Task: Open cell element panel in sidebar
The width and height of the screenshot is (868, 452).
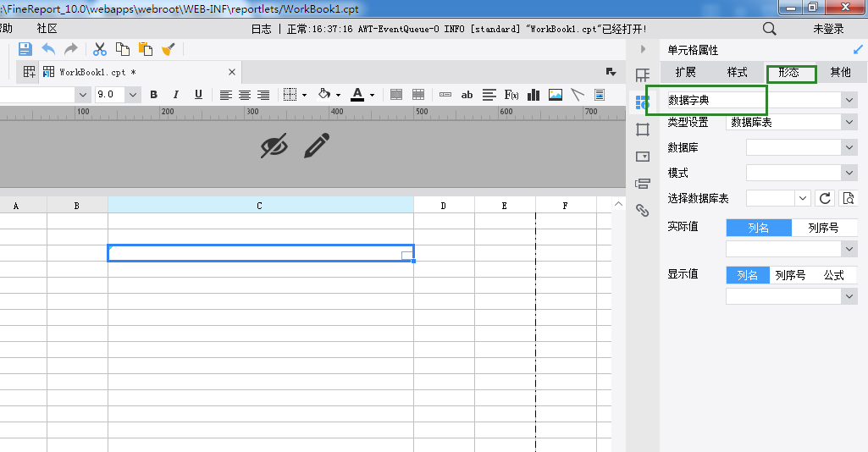Action: (643, 75)
